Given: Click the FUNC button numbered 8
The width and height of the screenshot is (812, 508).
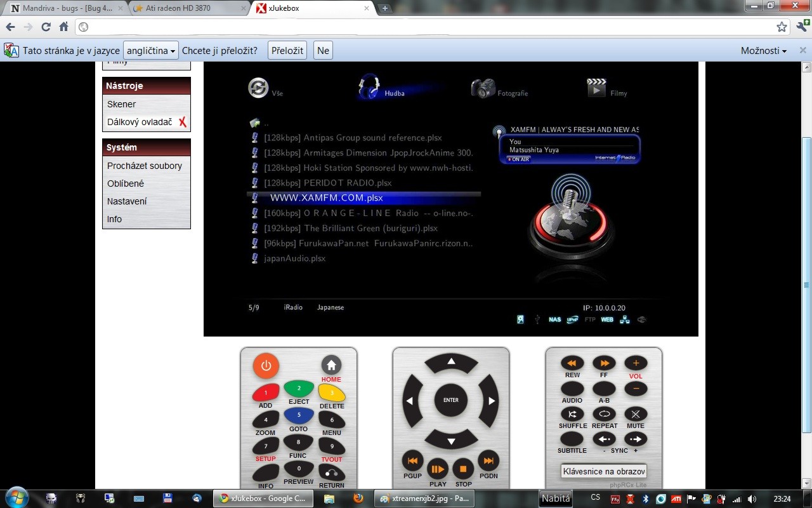Looking at the screenshot, I should pyautogui.click(x=298, y=443).
